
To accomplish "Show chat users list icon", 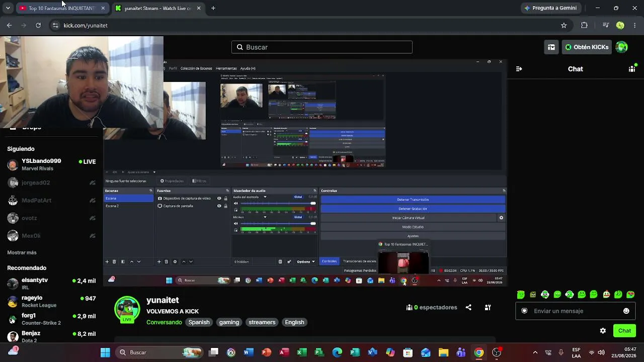I will (x=632, y=69).
